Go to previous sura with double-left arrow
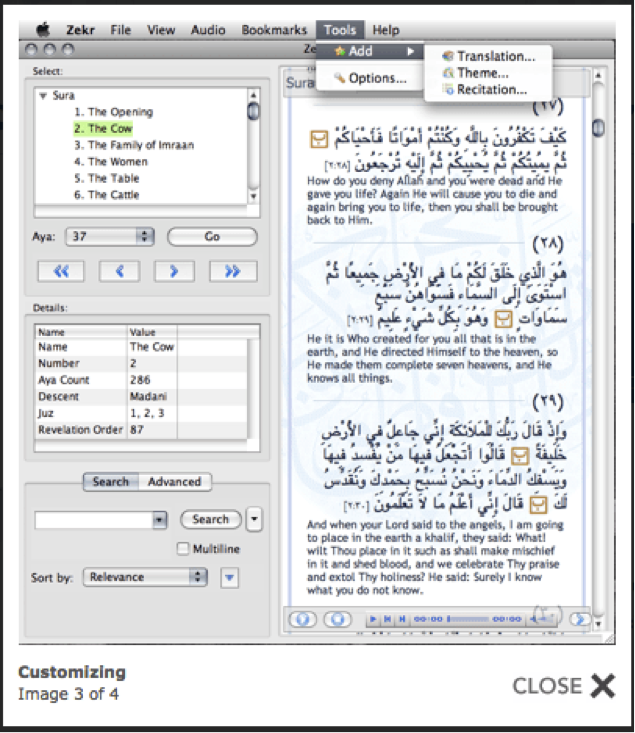Viewport: 635px width, 733px height. pos(60,271)
